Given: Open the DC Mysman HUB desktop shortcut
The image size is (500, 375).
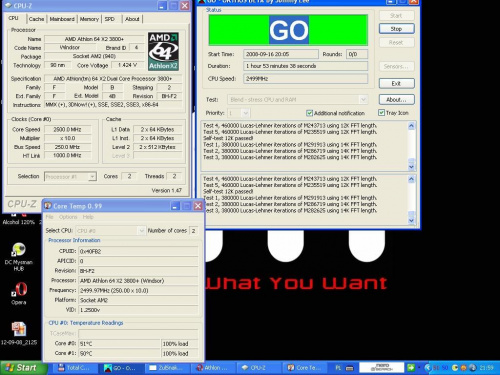Looking at the screenshot, I should coord(19,256).
